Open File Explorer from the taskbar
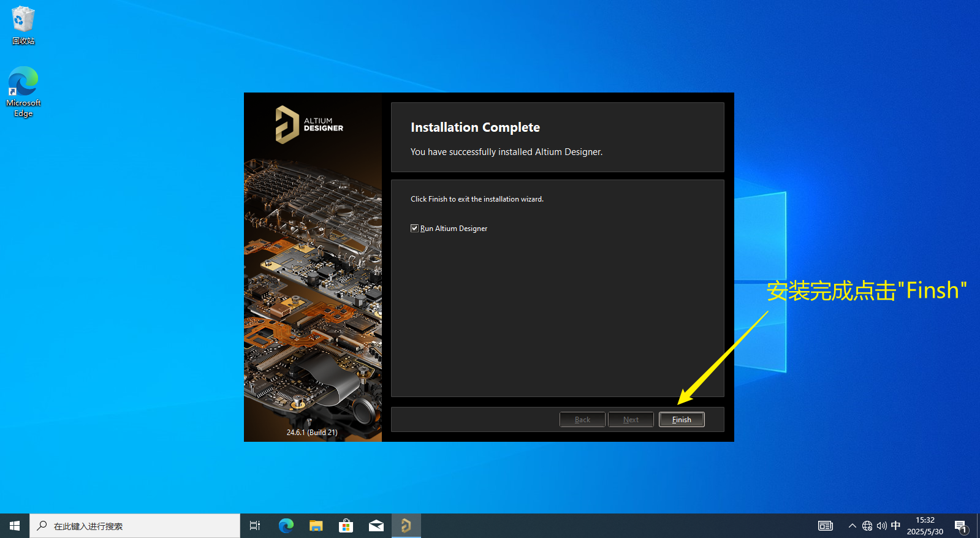 tap(316, 526)
